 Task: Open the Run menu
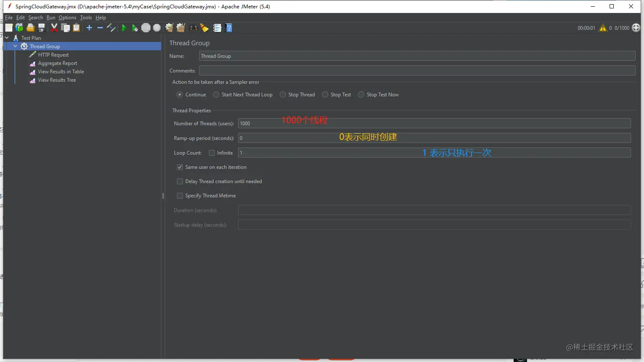(51, 18)
